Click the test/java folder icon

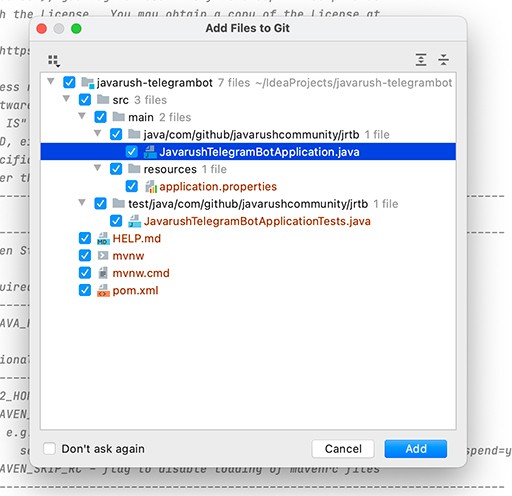click(118, 203)
